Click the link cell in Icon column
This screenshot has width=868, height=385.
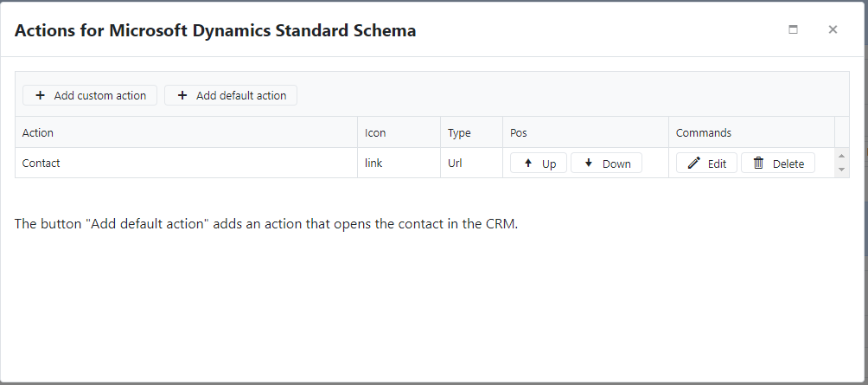coord(373,163)
